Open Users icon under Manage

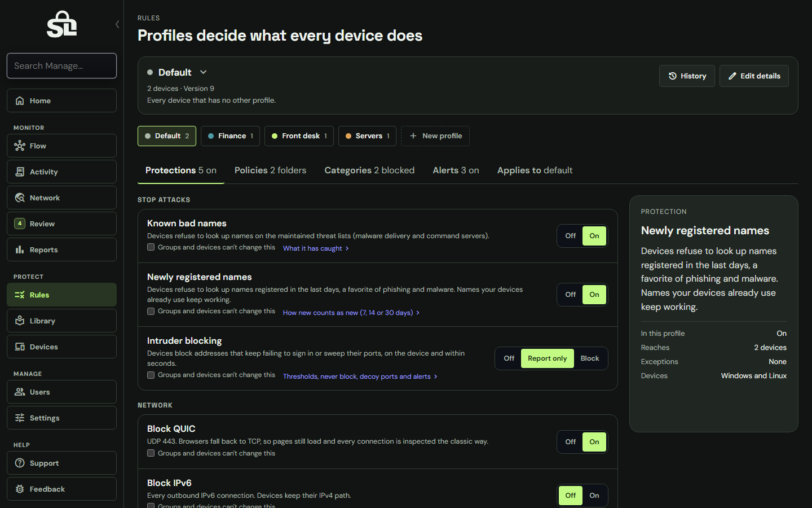coord(20,392)
